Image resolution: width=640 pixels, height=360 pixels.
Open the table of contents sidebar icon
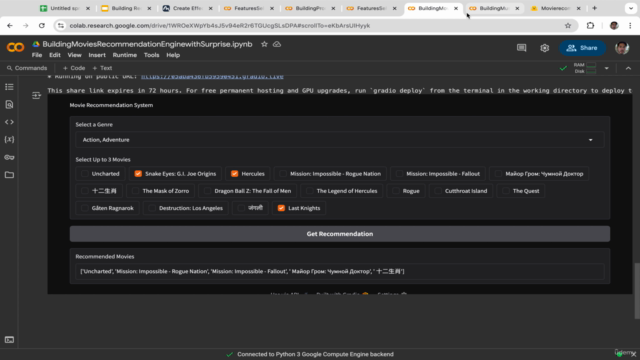tap(9, 87)
